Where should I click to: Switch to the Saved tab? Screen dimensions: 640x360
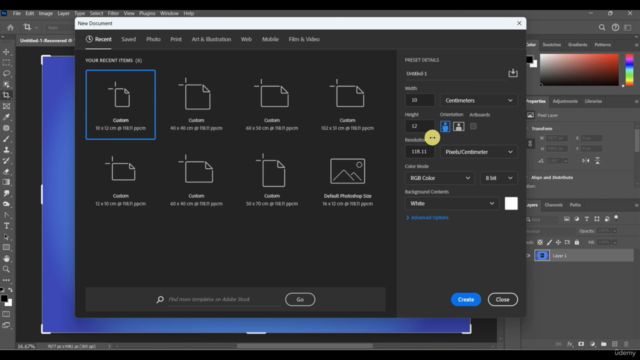click(x=128, y=39)
